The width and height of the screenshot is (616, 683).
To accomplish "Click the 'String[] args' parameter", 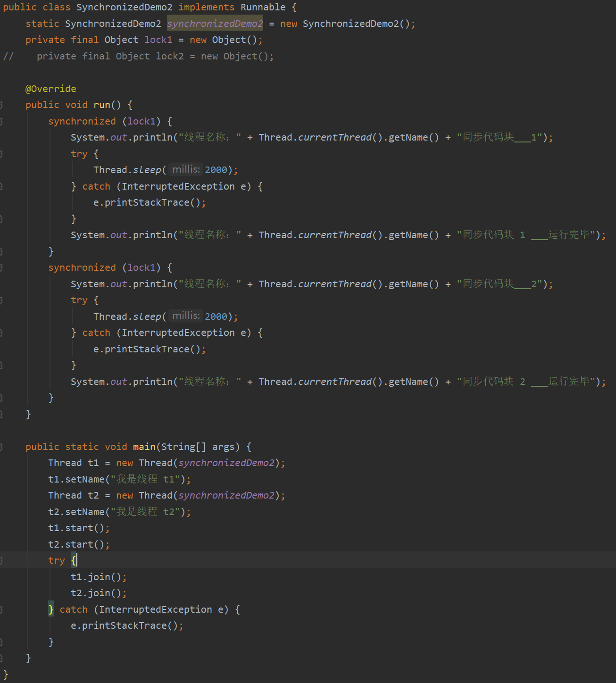I will point(198,447).
